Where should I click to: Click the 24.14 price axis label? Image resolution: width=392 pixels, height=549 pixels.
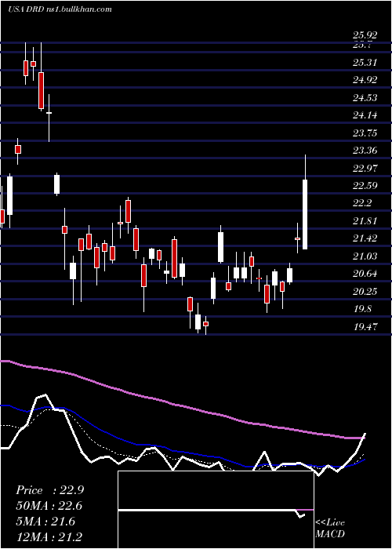click(x=365, y=115)
